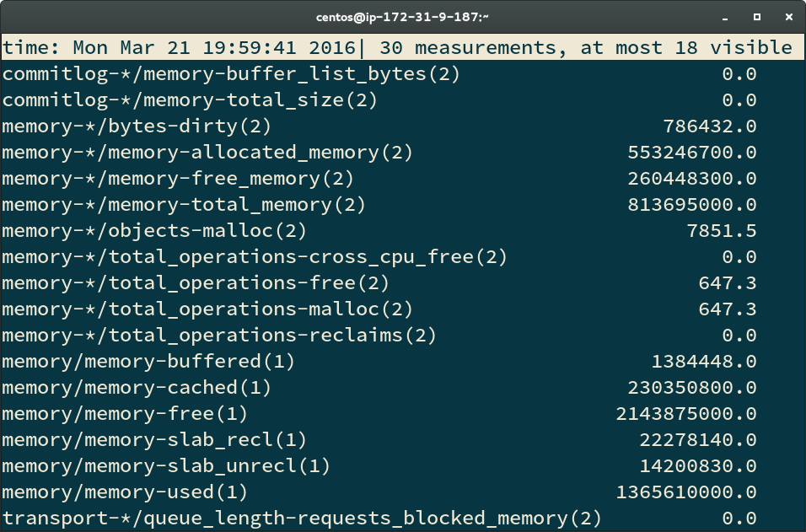Image resolution: width=806 pixels, height=532 pixels.
Task: Click the total_operations-reclaims metric label
Action: pos(219,336)
